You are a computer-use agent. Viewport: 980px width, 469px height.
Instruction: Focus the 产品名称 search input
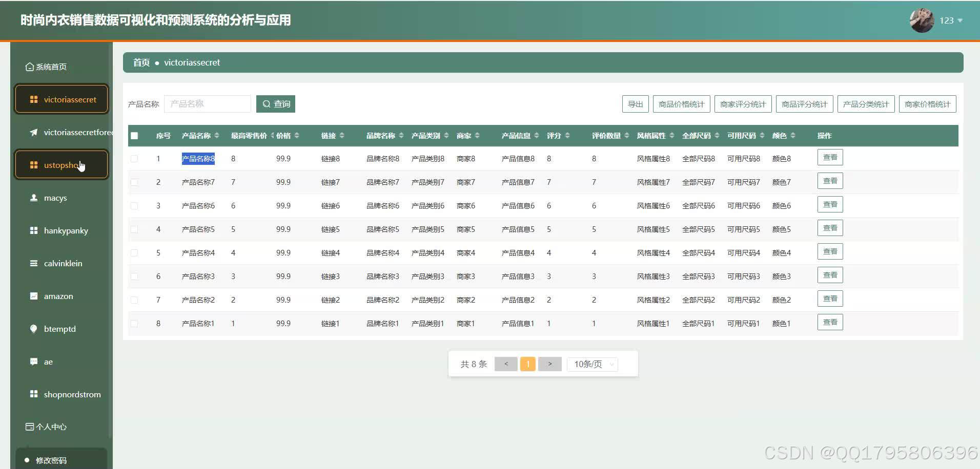pyautogui.click(x=208, y=104)
